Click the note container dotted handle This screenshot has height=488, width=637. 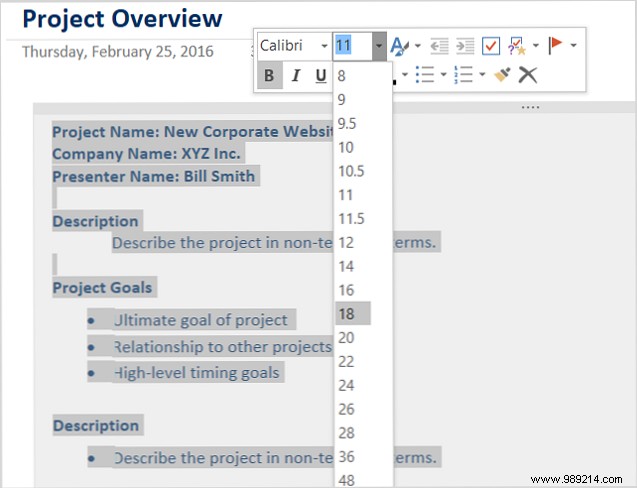click(530, 108)
